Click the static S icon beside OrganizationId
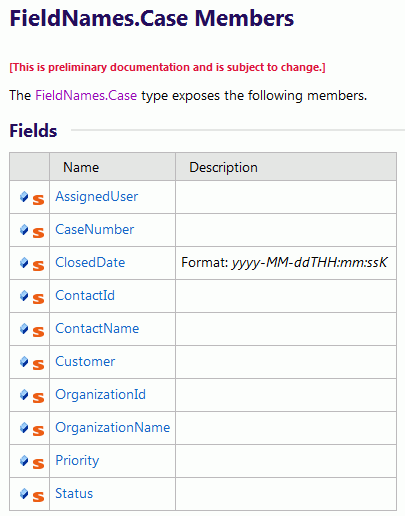The image size is (405, 516). click(38, 398)
